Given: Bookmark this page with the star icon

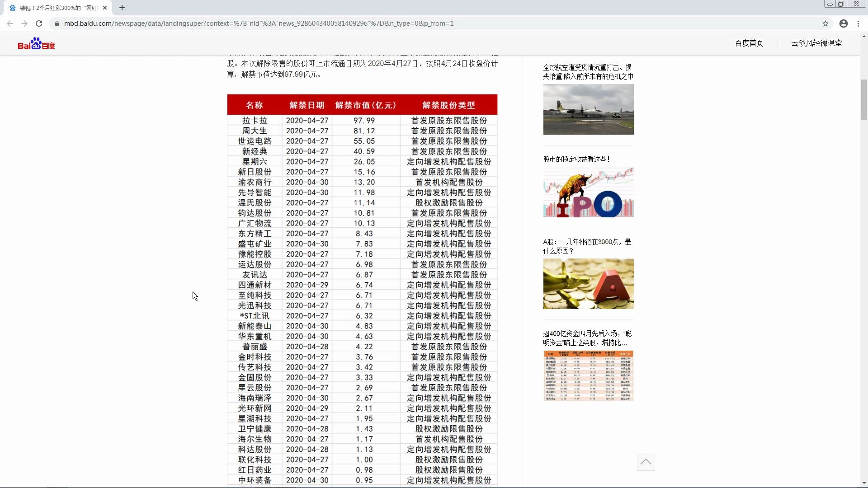Looking at the screenshot, I should [826, 23].
